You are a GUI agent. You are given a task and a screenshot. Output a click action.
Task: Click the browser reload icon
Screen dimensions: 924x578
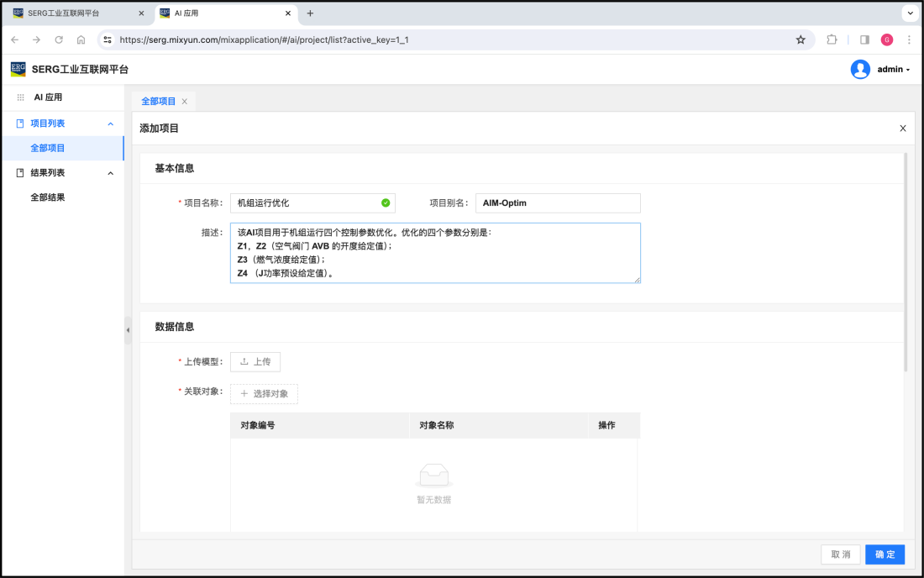(x=59, y=39)
